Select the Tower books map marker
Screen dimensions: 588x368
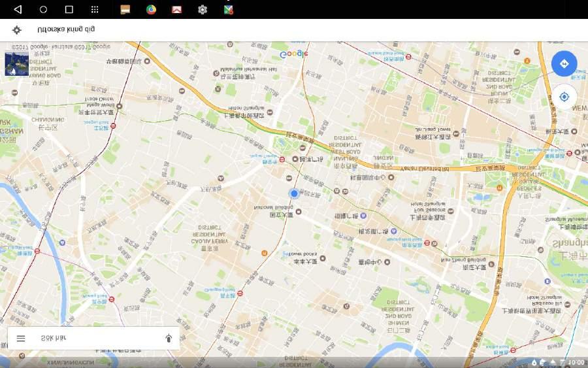[323, 258]
